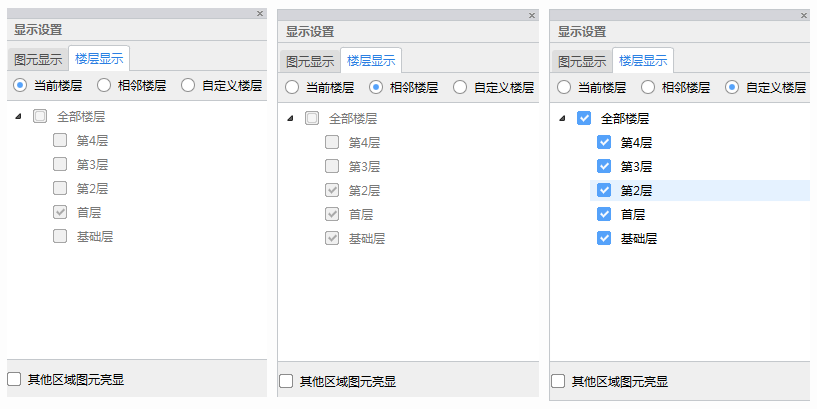
Task: Uncheck 第4层 checkbox in right panel
Action: click(x=604, y=142)
